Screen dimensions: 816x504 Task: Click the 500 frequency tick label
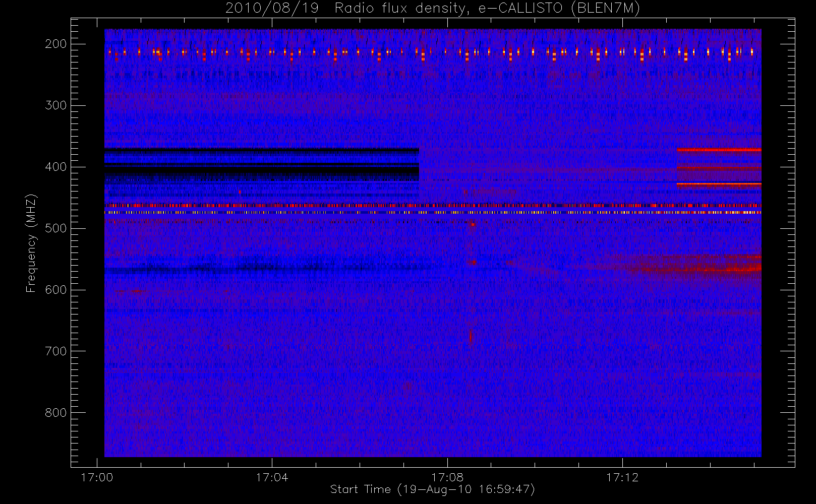55,228
